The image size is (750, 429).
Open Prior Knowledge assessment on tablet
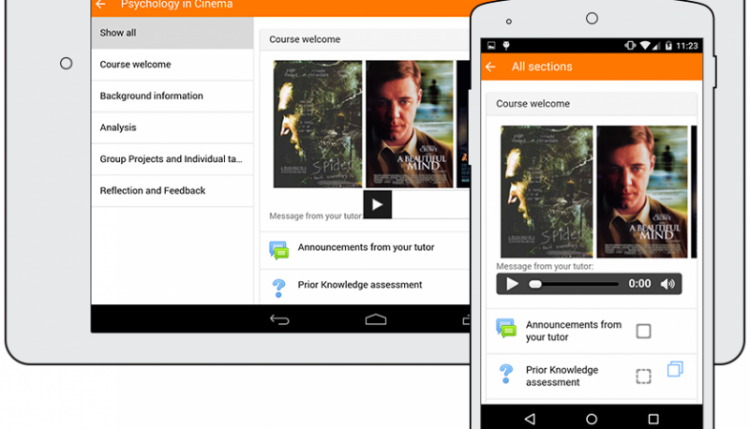click(360, 285)
